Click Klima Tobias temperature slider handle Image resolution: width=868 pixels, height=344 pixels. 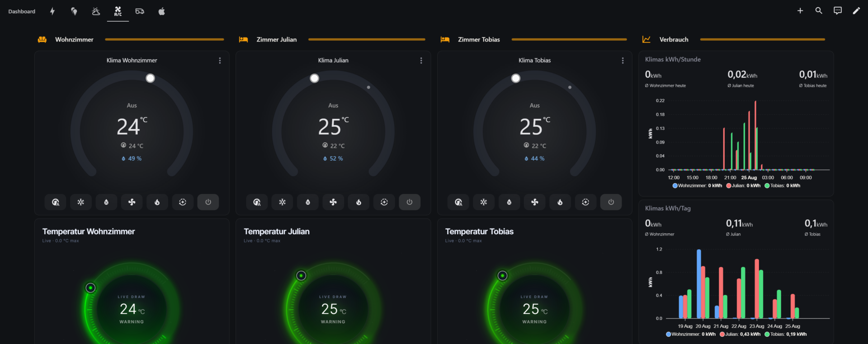point(515,78)
